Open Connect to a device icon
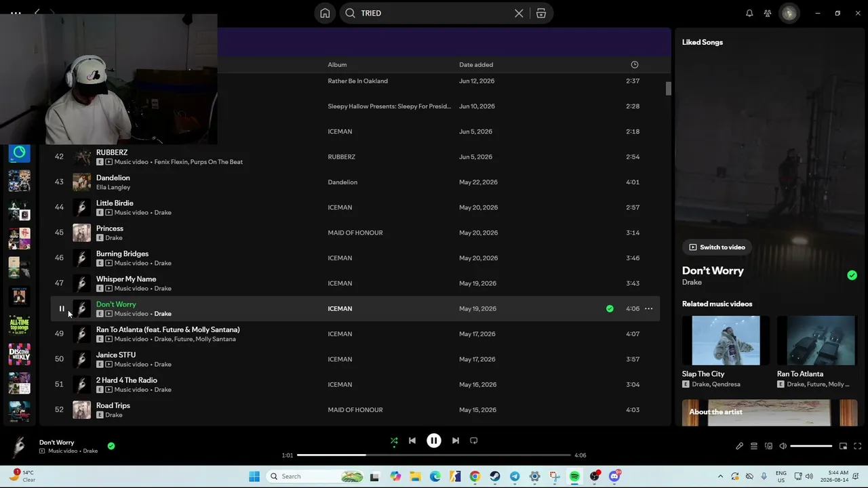The image size is (868, 488). (768, 446)
